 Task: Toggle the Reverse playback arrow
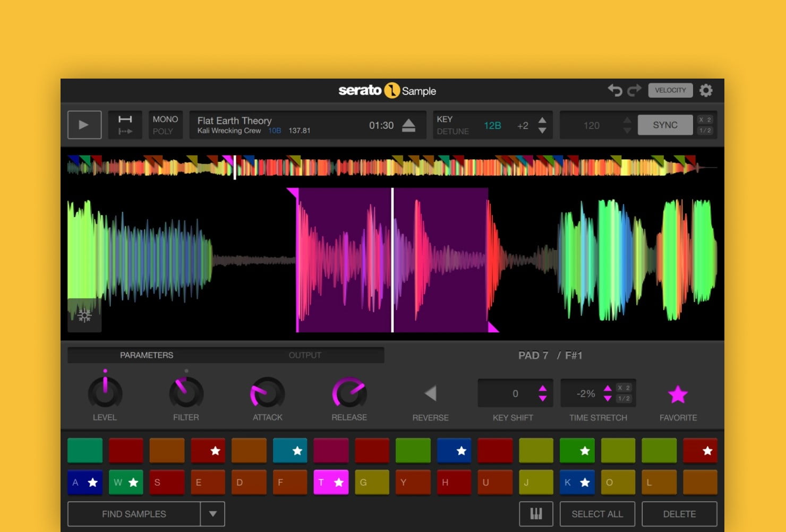point(430,393)
